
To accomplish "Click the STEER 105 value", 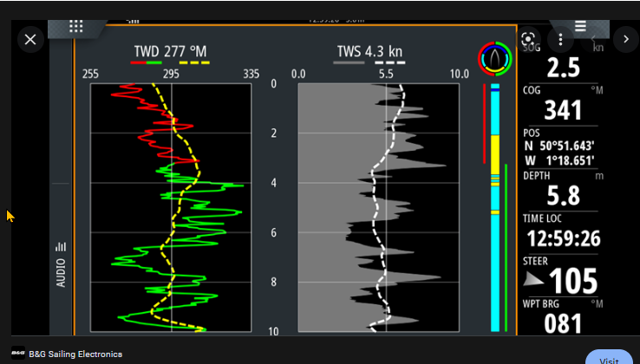I will [573, 282].
